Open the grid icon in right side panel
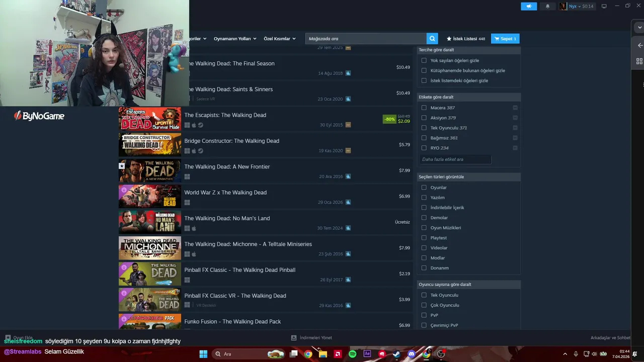 [639, 61]
